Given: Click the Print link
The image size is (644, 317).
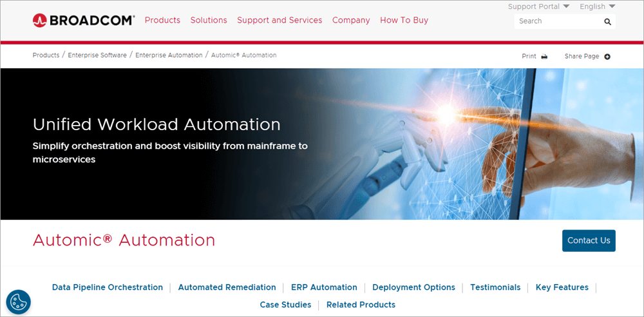Looking at the screenshot, I should click(x=529, y=56).
